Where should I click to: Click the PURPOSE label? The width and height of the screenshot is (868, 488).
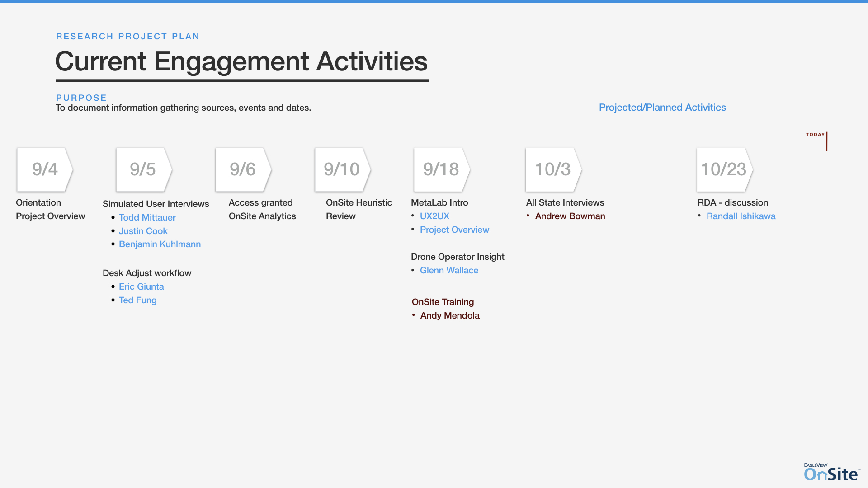coord(81,98)
